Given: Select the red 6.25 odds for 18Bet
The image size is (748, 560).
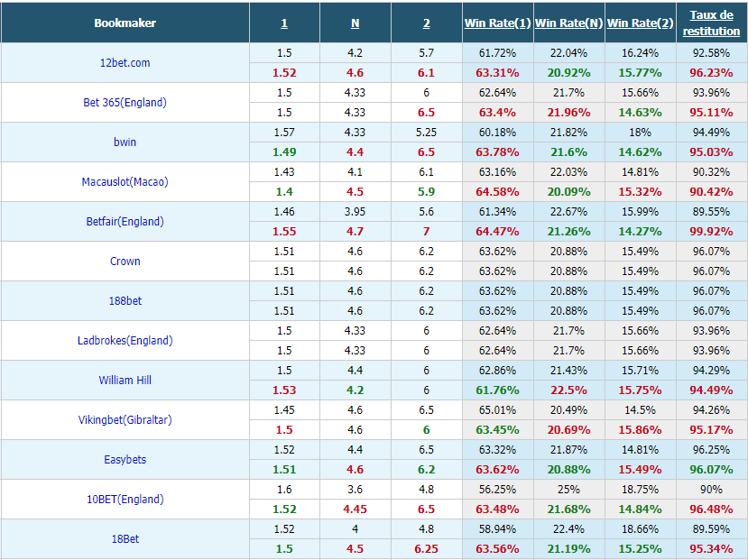Looking at the screenshot, I should tap(427, 549).
